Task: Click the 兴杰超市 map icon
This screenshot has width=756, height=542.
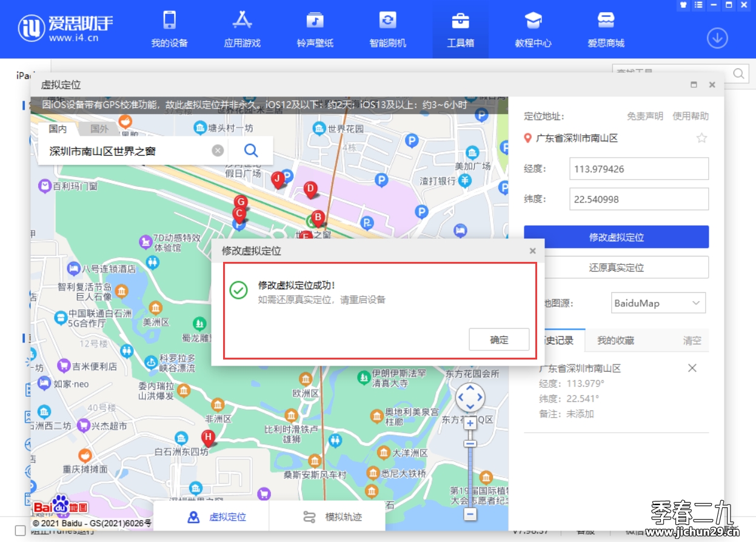Action: 83,426
